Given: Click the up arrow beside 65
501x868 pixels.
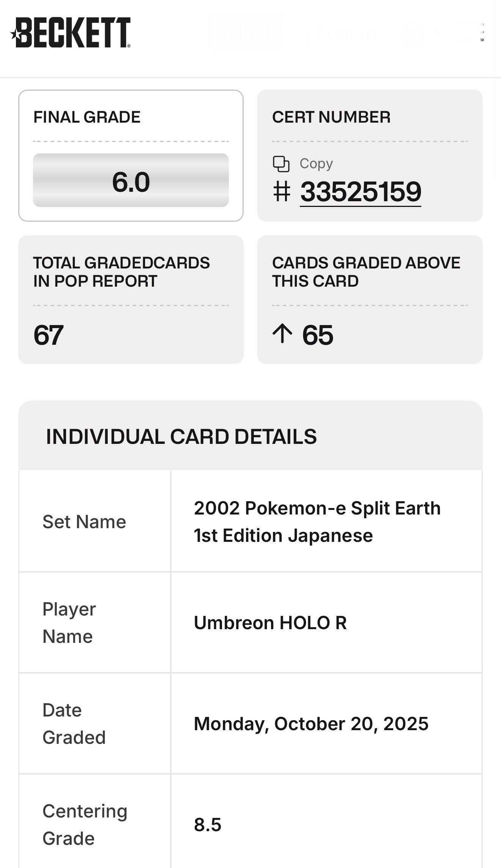Looking at the screenshot, I should tap(282, 334).
